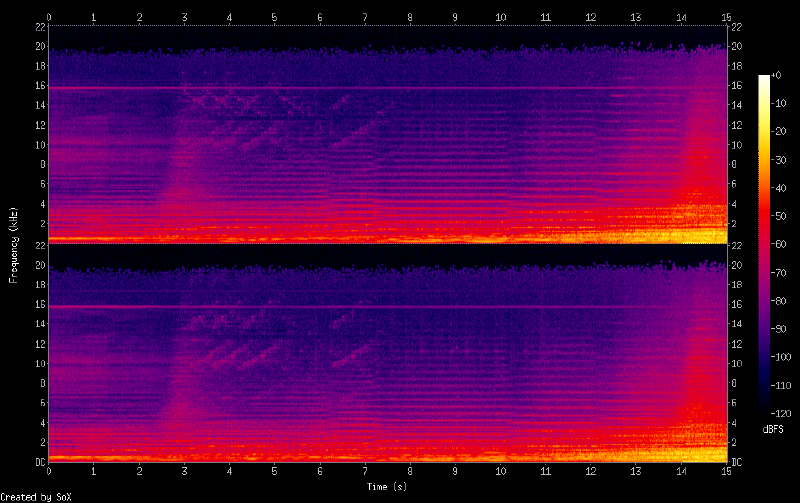
Task: Click the "Created by SoX" caption
Action: pyautogui.click(x=36, y=497)
